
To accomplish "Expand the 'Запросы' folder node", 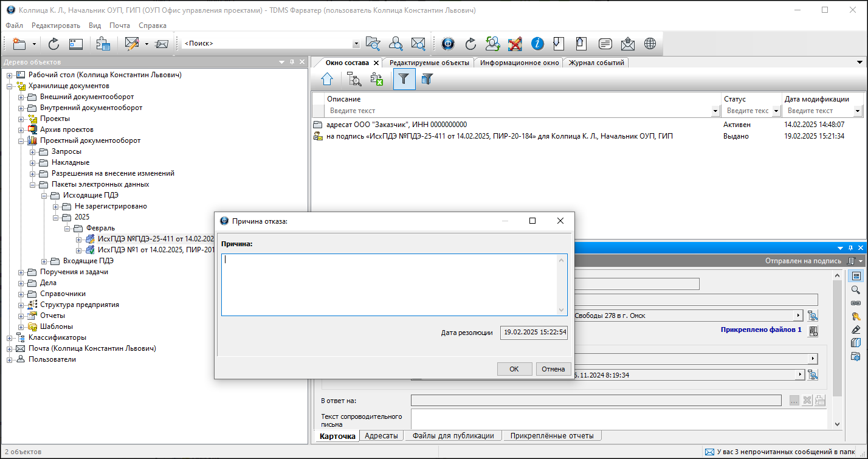I will point(33,151).
